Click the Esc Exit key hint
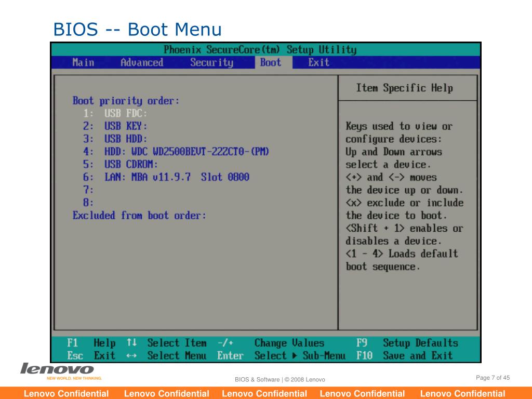The image size is (532, 399). 91,355
